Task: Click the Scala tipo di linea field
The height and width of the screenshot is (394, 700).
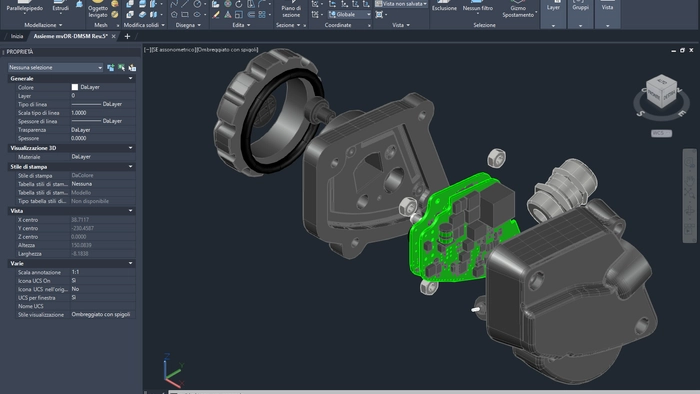Action: point(102,113)
